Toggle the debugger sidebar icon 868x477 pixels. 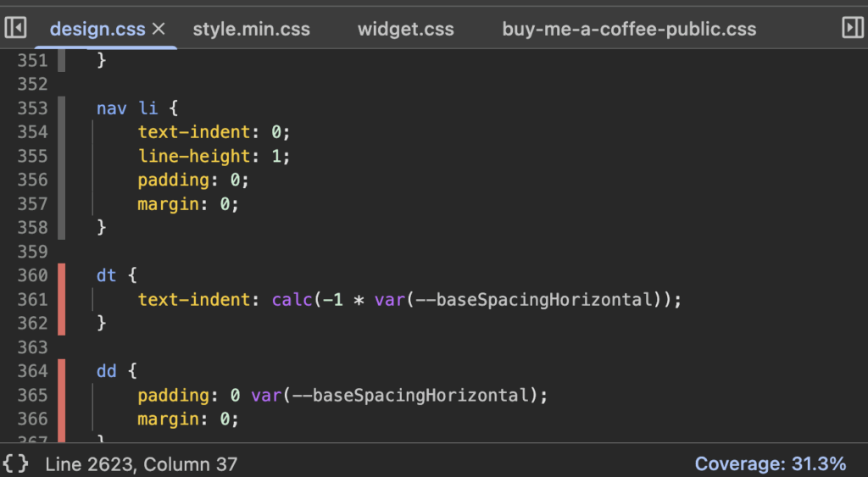pyautogui.click(x=852, y=28)
